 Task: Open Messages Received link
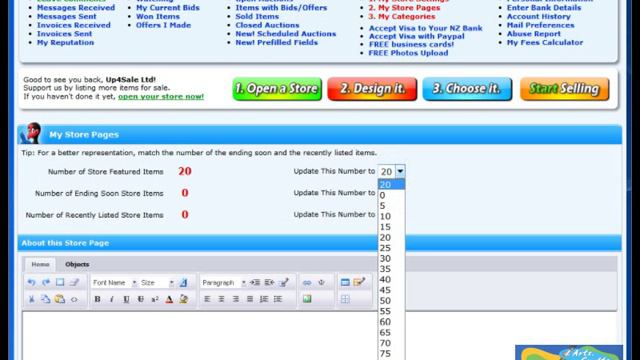click(76, 8)
